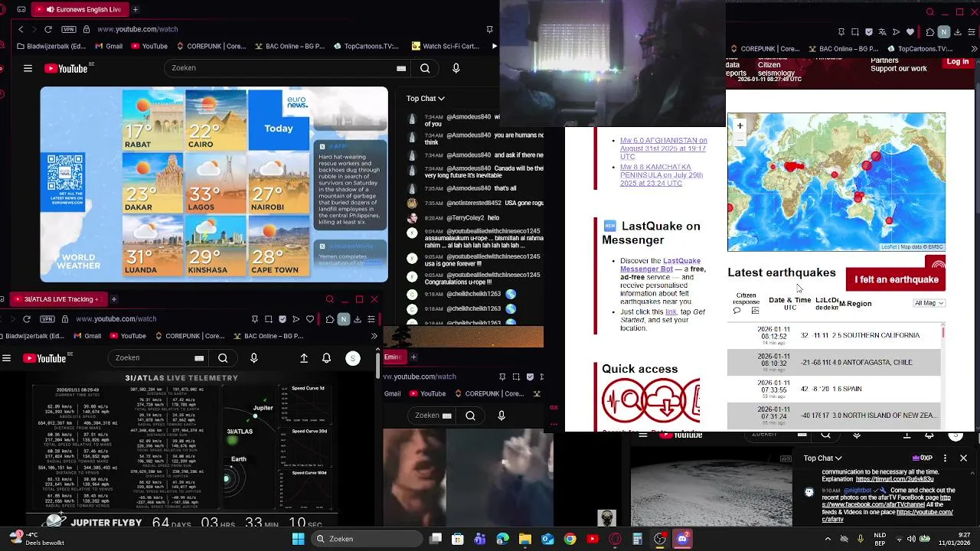The height and width of the screenshot is (551, 980).
Task: Click the ANTOFAGASTA, CHILE earthquake row
Action: click(834, 362)
